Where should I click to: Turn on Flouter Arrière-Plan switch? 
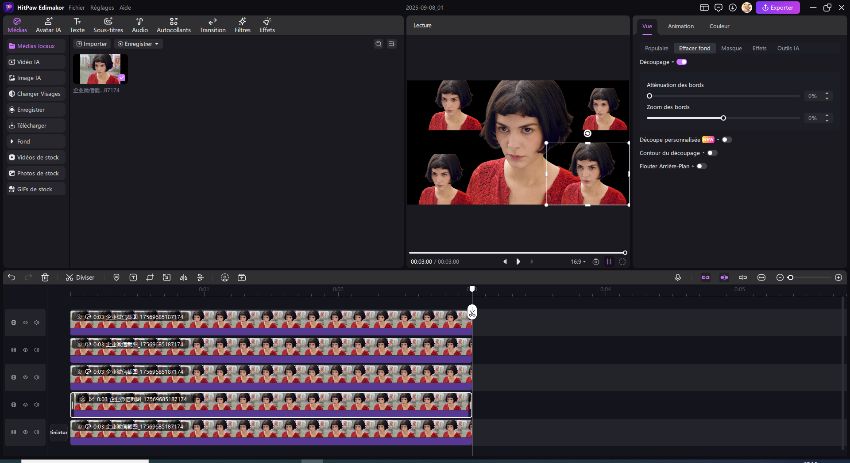[x=702, y=166]
